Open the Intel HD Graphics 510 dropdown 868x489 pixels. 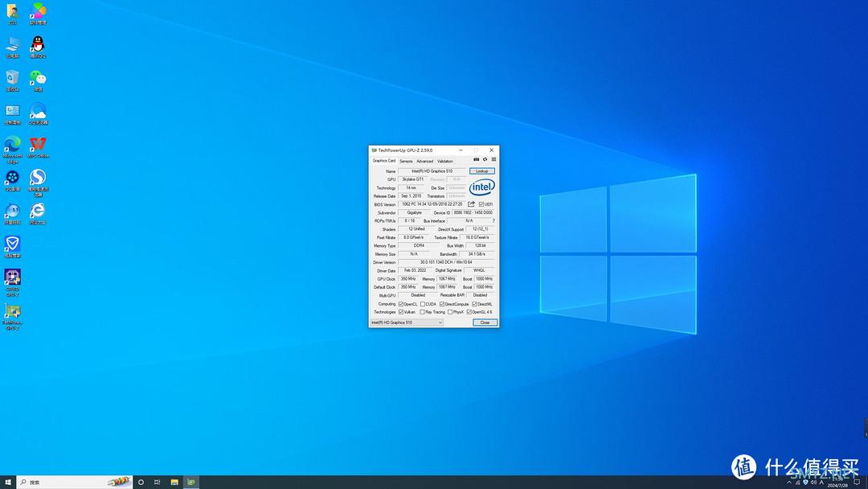[x=407, y=323]
